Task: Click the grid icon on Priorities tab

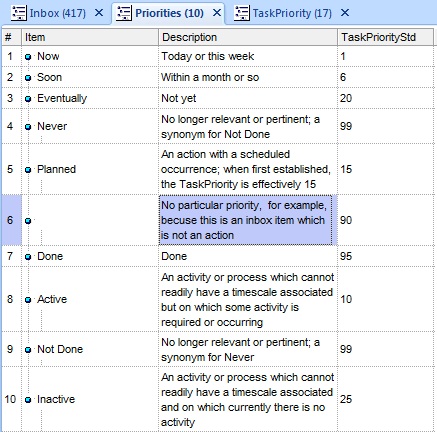Action: point(124,13)
